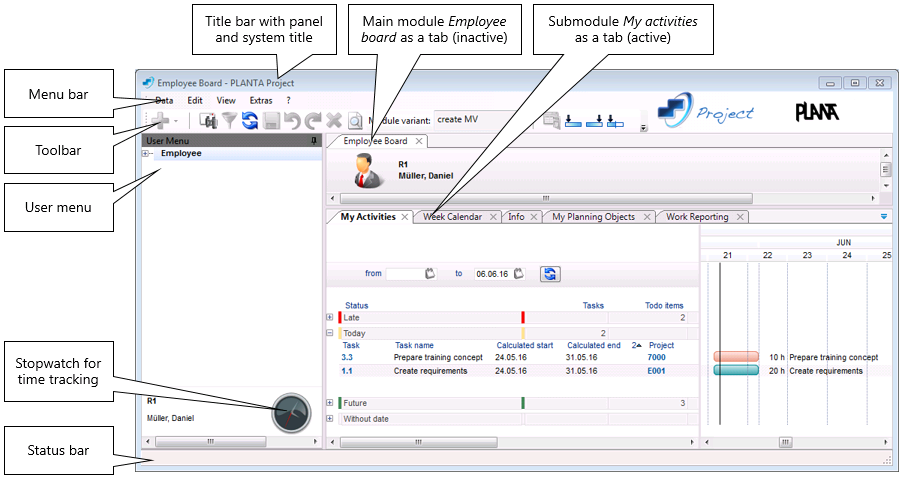Open the Edit menu
The image size is (903, 478).
click(x=195, y=100)
